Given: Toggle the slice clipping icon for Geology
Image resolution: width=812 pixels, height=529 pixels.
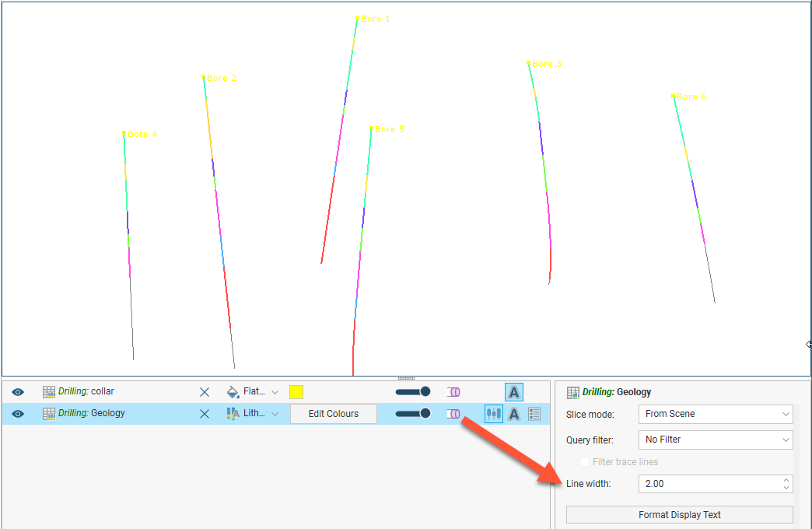Looking at the screenshot, I should tap(453, 414).
